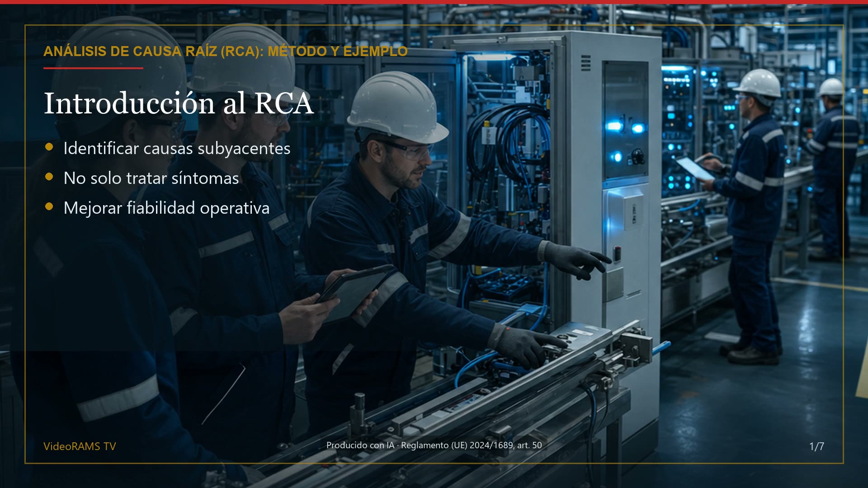Click the bullet 'No solo tratar síntomas'
The height and width of the screenshot is (488, 868).
pos(151,178)
